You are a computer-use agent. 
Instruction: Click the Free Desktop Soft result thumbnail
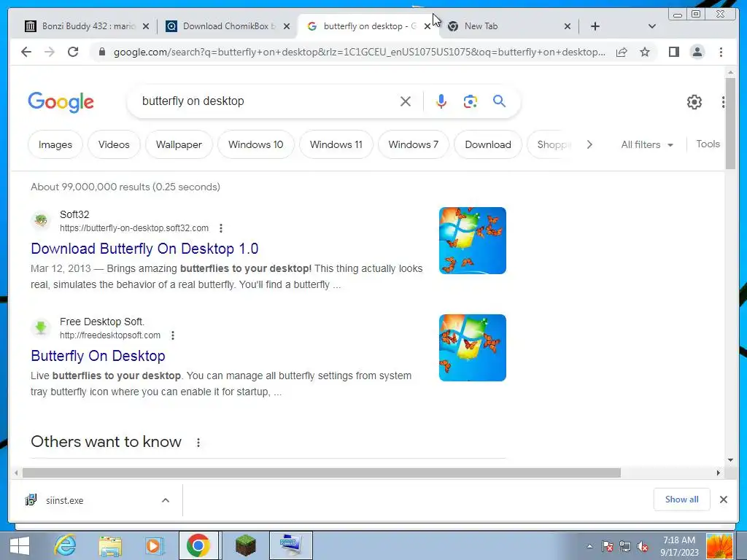472,348
